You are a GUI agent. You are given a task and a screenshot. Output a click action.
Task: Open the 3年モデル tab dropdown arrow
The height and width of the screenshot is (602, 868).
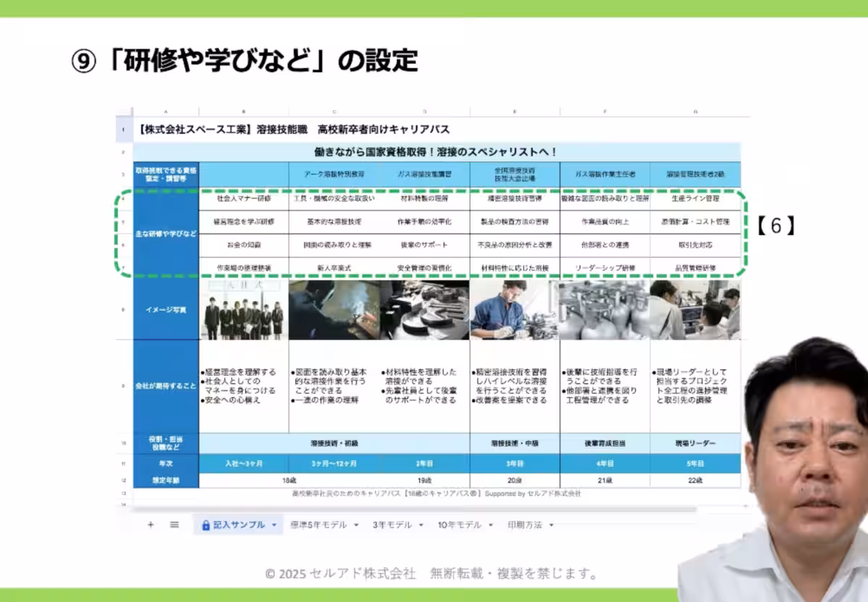pos(420,522)
